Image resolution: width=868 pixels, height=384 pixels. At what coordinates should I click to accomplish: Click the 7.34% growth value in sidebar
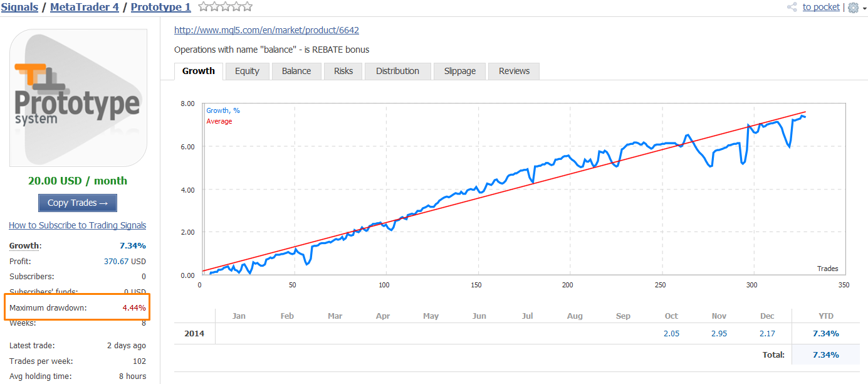[x=132, y=246]
